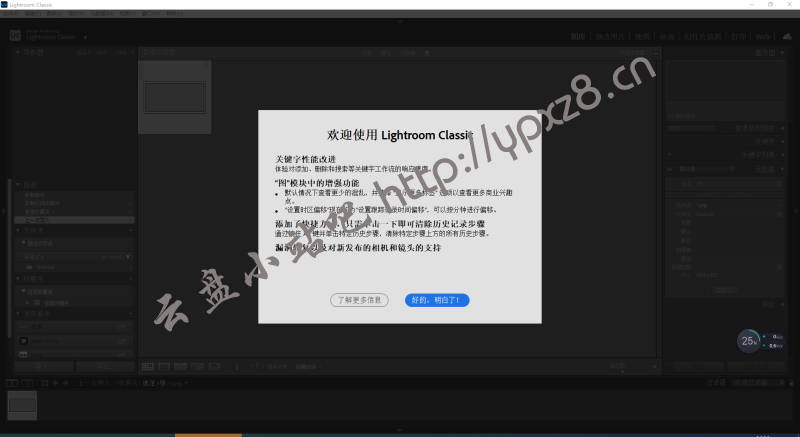Click the 了解更多信息 button in the dialog
This screenshot has width=800, height=437.
[359, 300]
